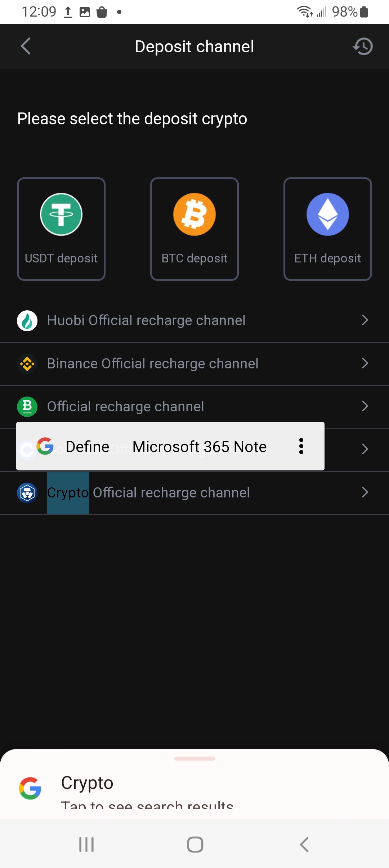Tap the Binance logo icon

[27, 364]
